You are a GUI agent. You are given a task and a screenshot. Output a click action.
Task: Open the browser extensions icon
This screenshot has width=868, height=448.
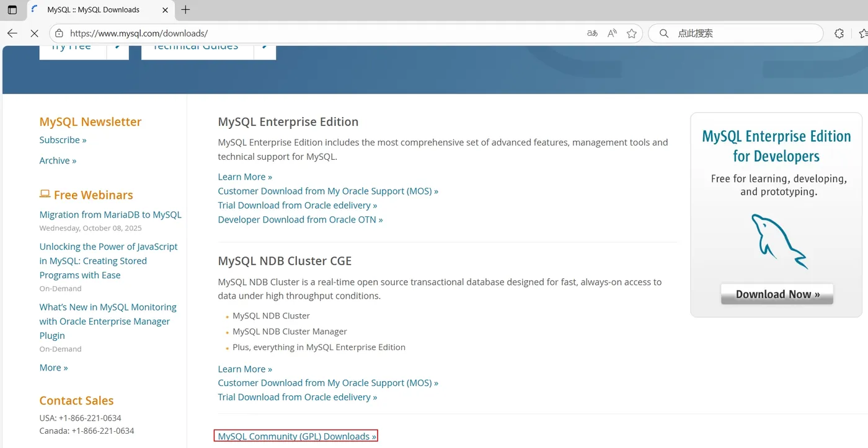(x=839, y=33)
